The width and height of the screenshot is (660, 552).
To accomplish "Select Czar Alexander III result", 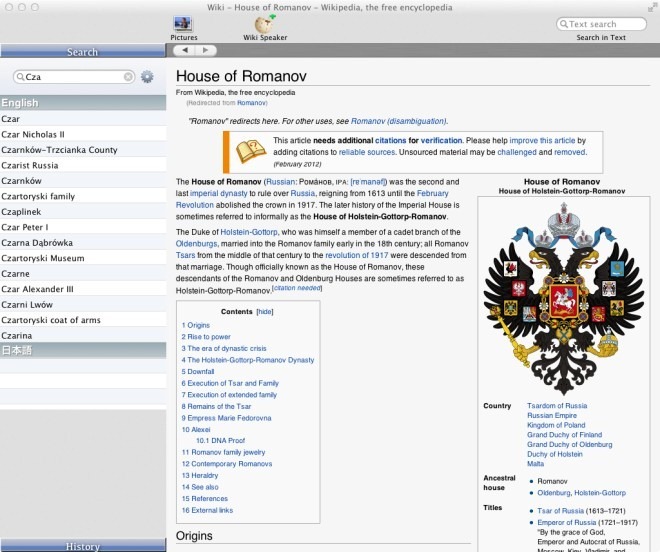I will [x=83, y=289].
